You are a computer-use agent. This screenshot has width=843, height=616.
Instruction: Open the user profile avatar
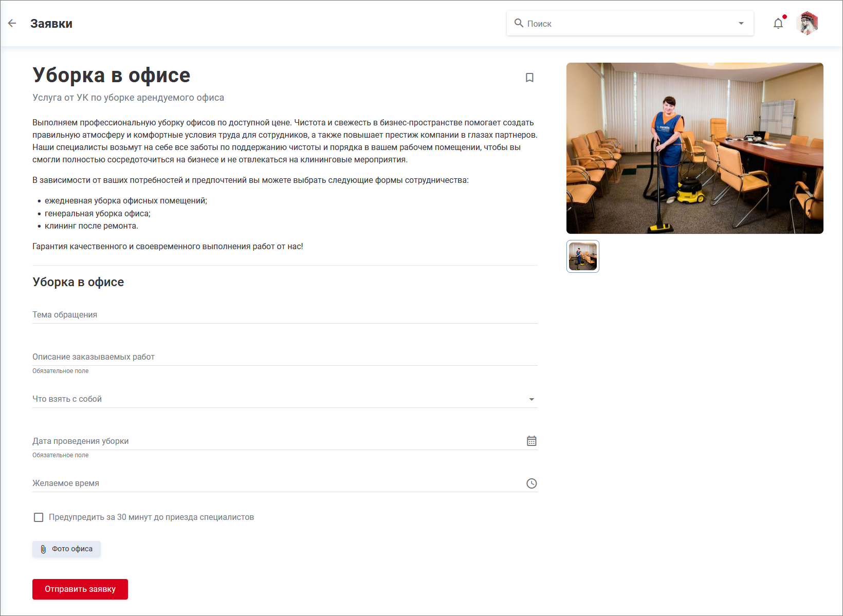[807, 24]
